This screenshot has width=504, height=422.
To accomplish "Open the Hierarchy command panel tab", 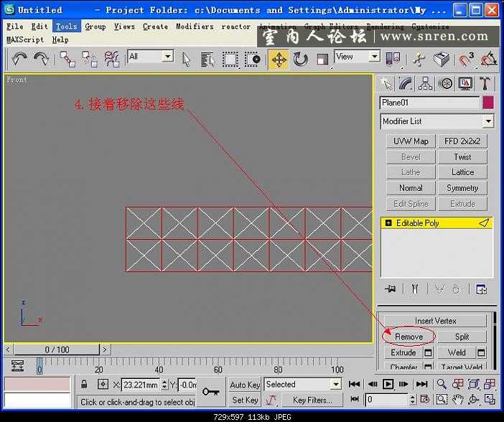I will point(425,84).
